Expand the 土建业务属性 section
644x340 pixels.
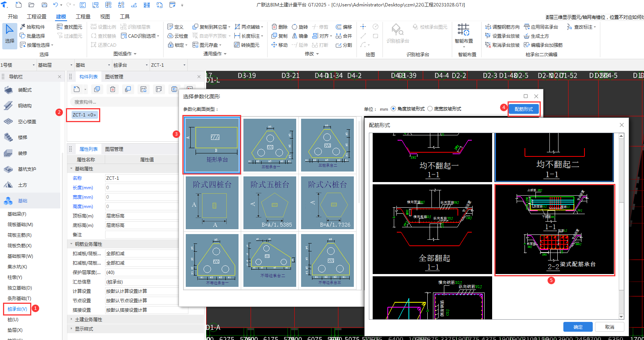point(71,319)
